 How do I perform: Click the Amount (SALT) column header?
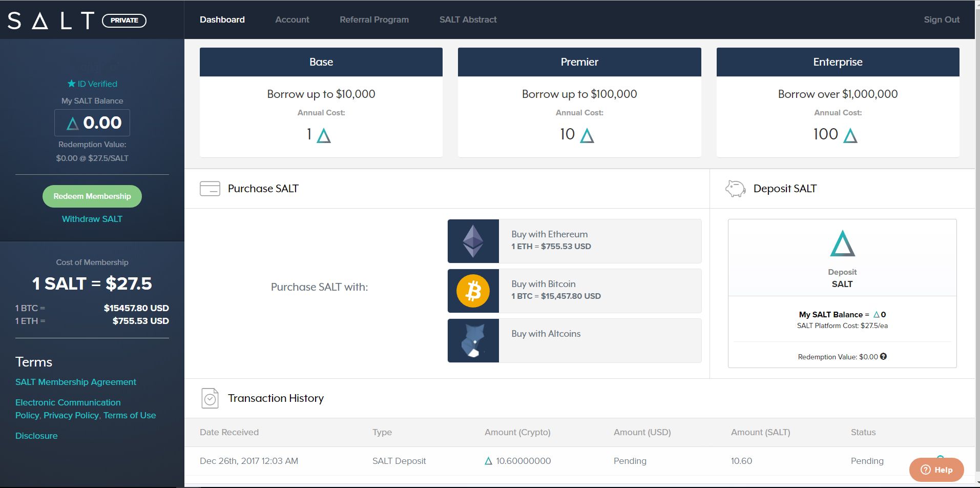pos(761,432)
